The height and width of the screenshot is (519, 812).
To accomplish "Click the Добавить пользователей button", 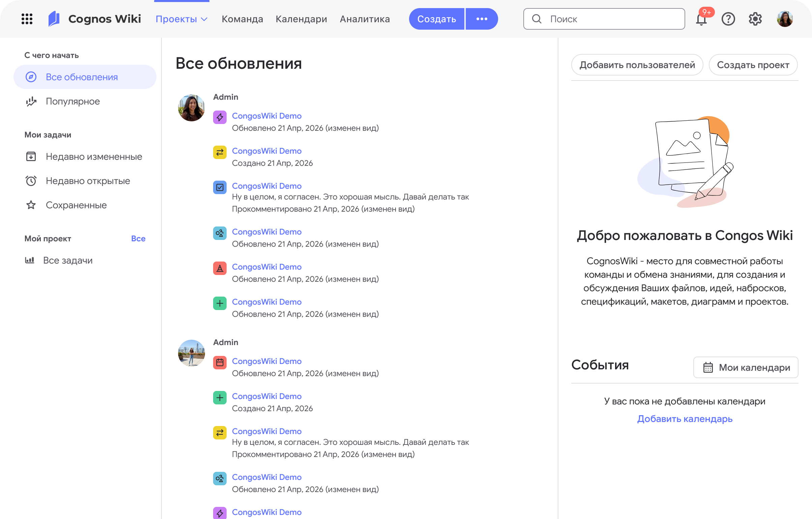I will coord(637,65).
